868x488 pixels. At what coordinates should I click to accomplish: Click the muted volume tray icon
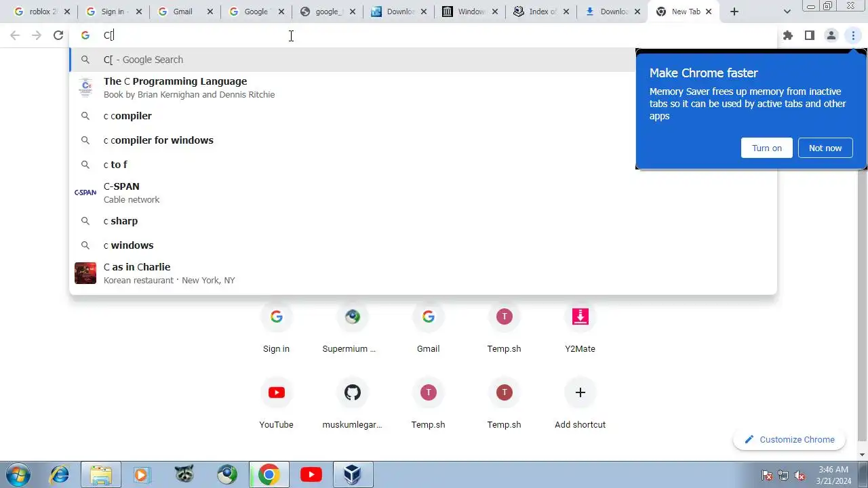tap(800, 476)
